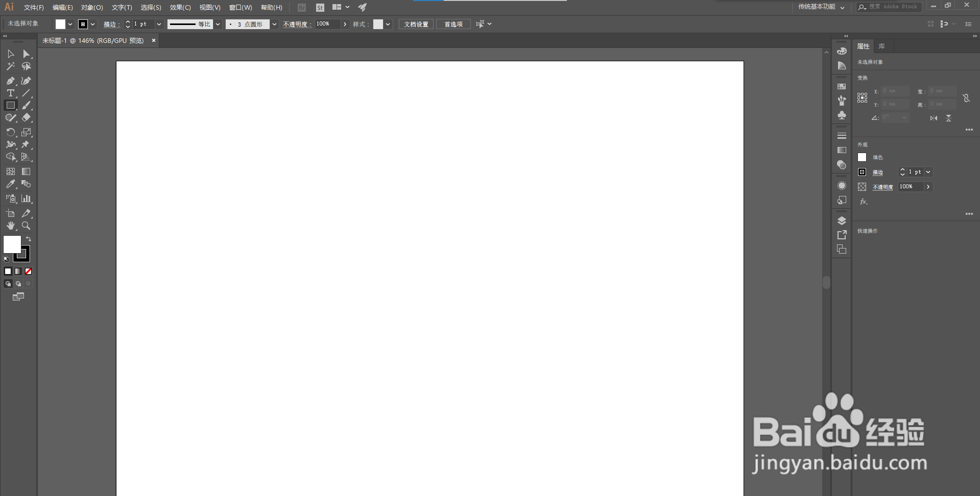
Task: Select the Artboard tool
Action: [x=11, y=213]
